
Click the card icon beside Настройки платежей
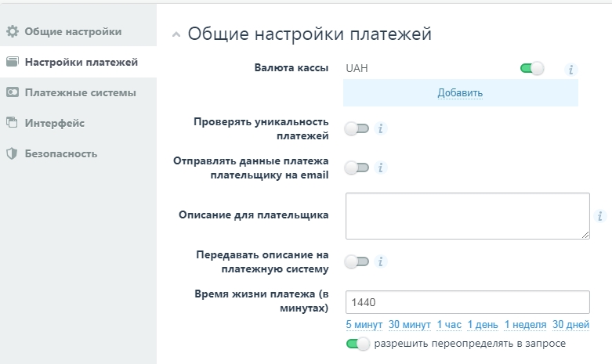12,63
